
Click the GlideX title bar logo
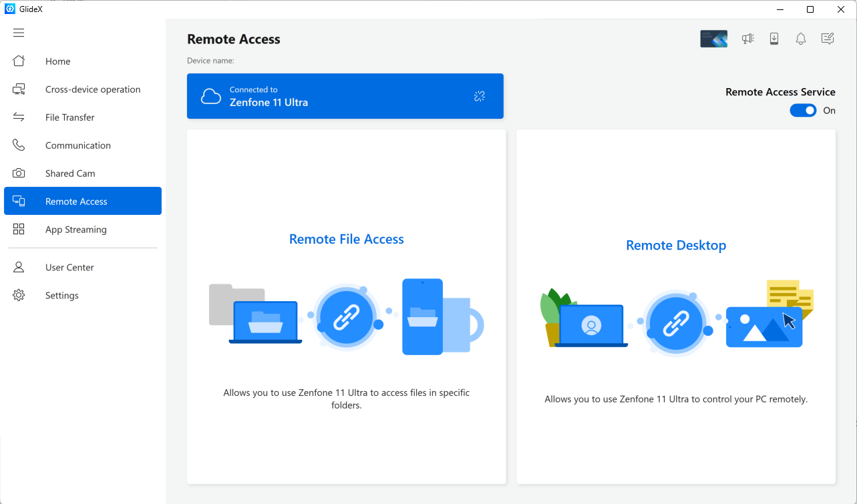9,9
